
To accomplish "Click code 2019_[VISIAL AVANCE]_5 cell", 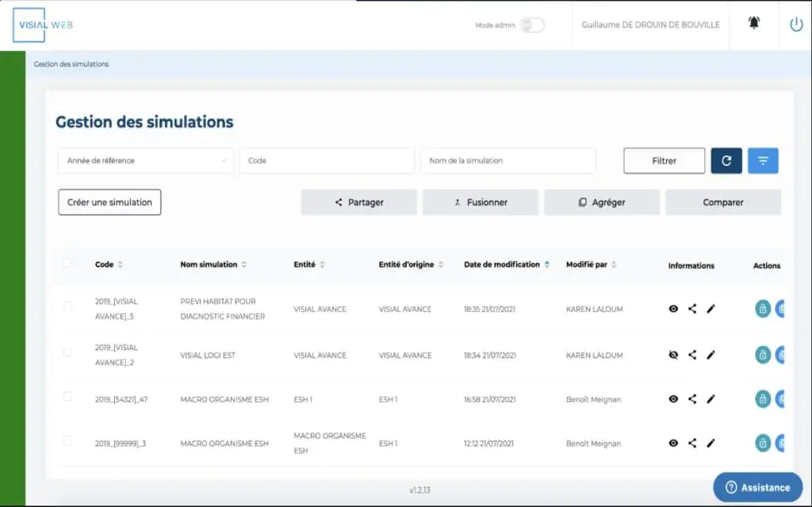I will (117, 309).
